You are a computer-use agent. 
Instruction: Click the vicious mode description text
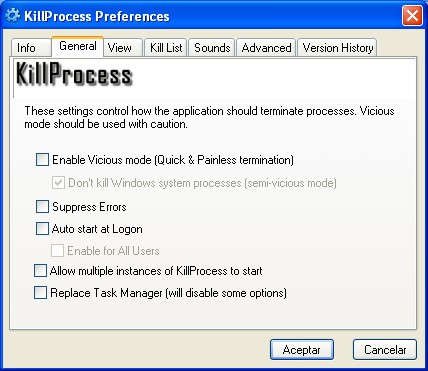click(x=209, y=117)
